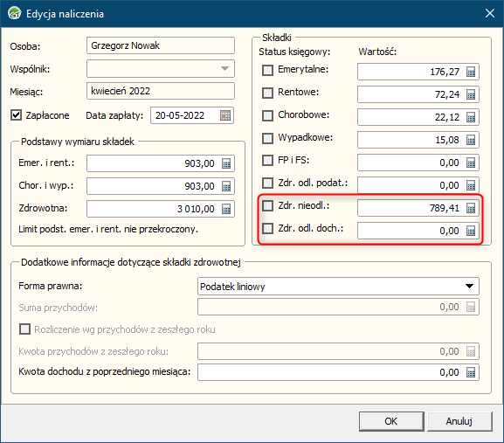This screenshot has width=504, height=443.
Task: Close the Edycja naliczenia dialog
Action: pyautogui.click(x=489, y=13)
